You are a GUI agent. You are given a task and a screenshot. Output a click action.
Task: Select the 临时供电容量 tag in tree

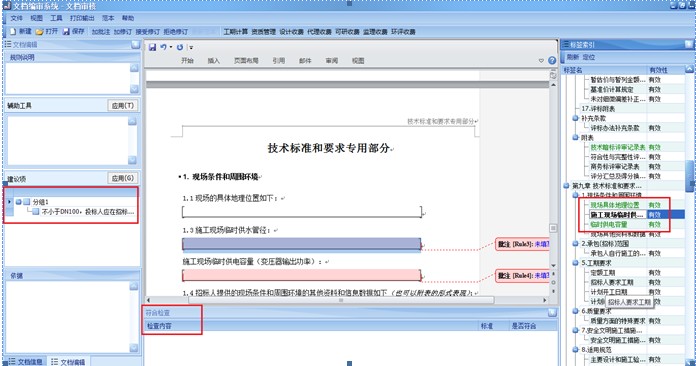coord(609,224)
